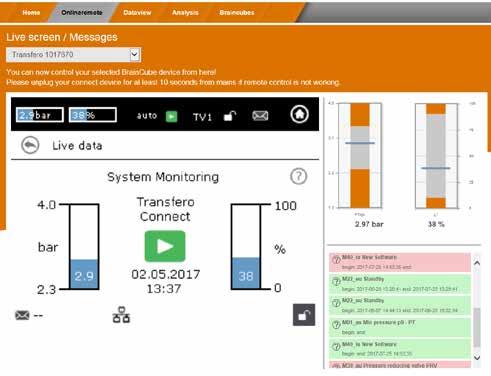Click the envelope icon at bottom left

tap(22, 315)
